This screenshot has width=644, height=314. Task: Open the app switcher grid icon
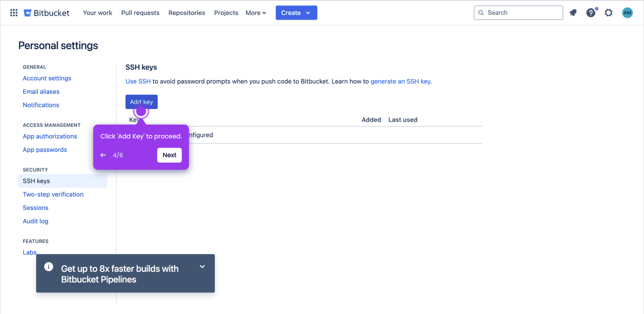[x=14, y=13]
